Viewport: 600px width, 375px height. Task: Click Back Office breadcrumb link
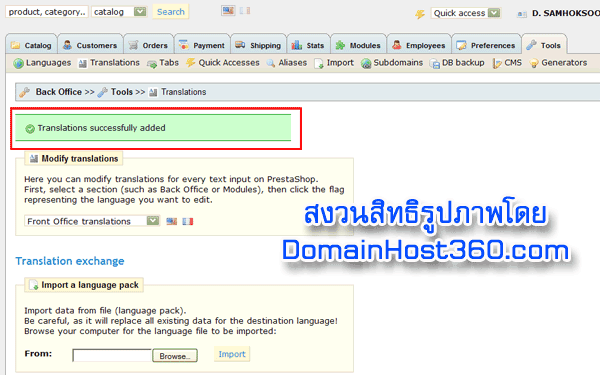[x=59, y=92]
